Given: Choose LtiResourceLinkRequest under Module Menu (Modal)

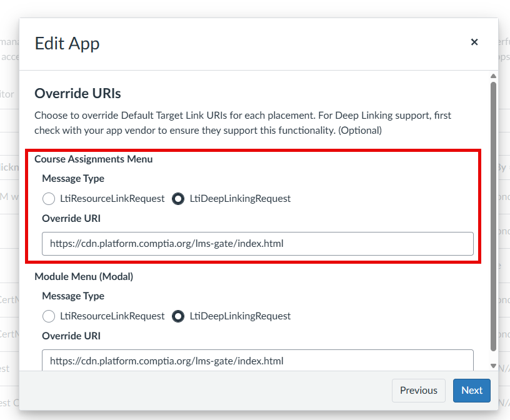Looking at the screenshot, I should pyautogui.click(x=49, y=316).
